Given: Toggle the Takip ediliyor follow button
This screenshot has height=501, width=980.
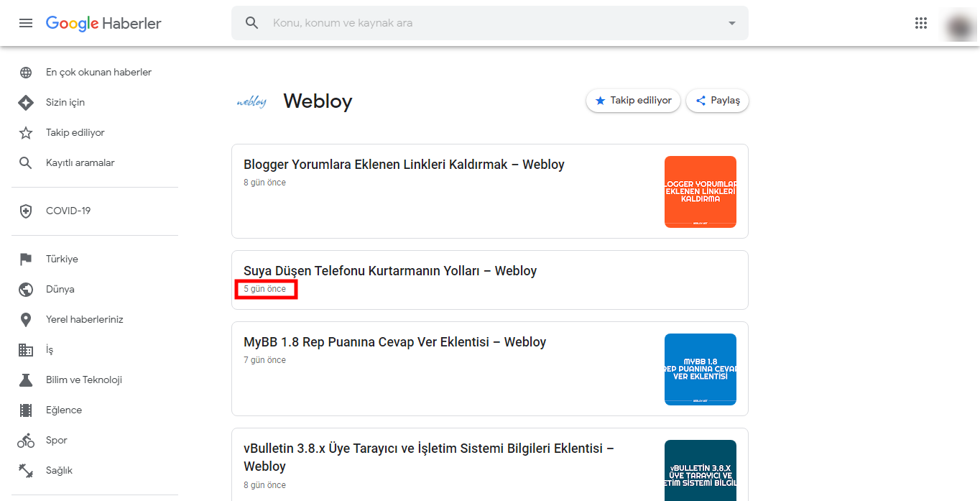Looking at the screenshot, I should [x=633, y=101].
